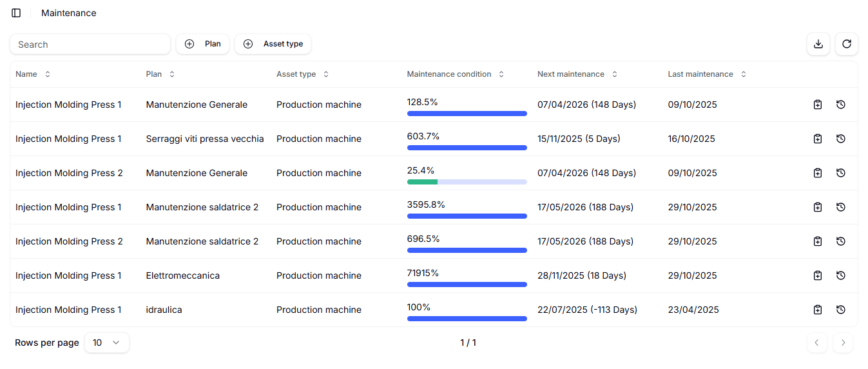Image resolution: width=868 pixels, height=369 pixels.
Task: Add Plan filter
Action: point(202,44)
